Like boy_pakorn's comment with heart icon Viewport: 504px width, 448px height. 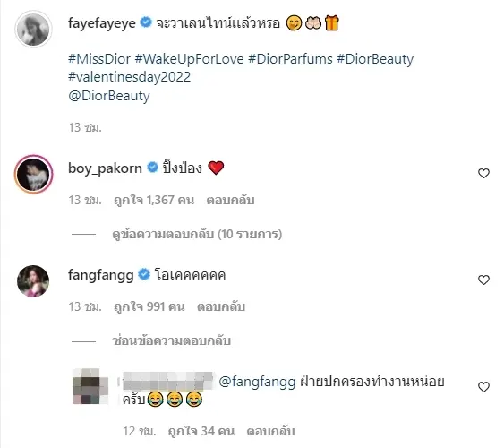[x=483, y=173]
